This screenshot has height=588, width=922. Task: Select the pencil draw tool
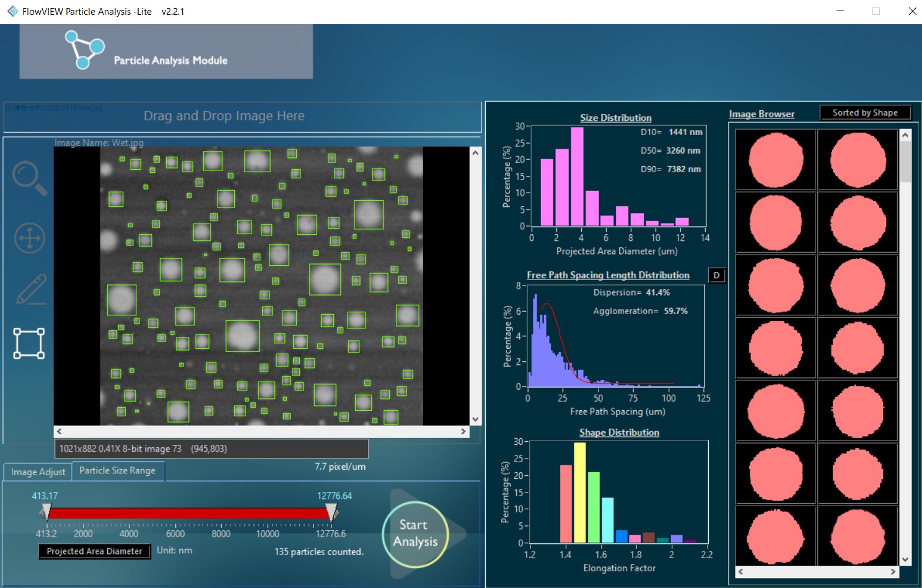[31, 289]
